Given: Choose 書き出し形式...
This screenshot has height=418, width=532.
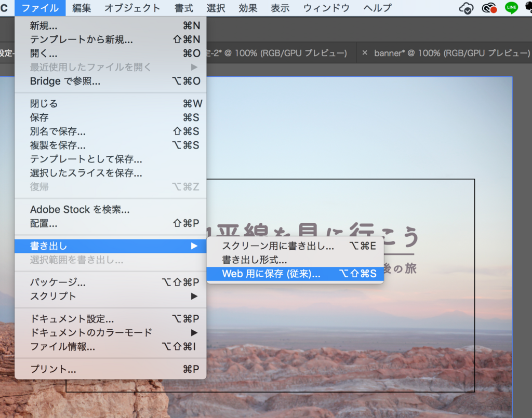Looking at the screenshot, I should 295,260.
